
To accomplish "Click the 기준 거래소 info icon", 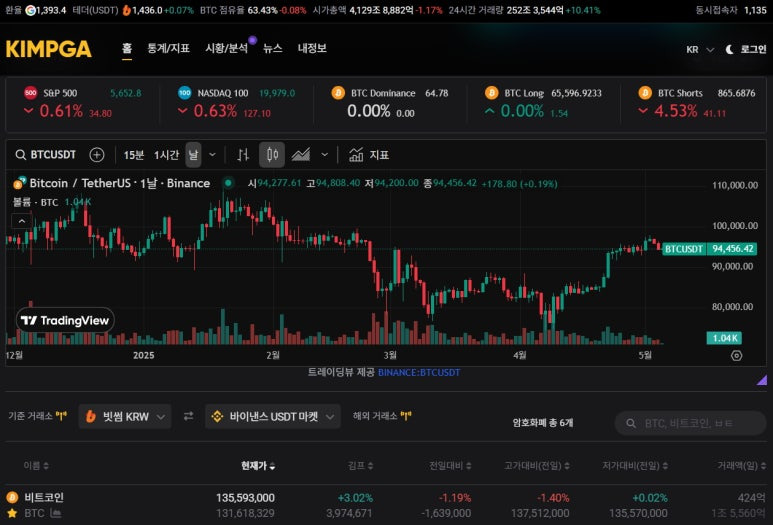I will coord(61,416).
